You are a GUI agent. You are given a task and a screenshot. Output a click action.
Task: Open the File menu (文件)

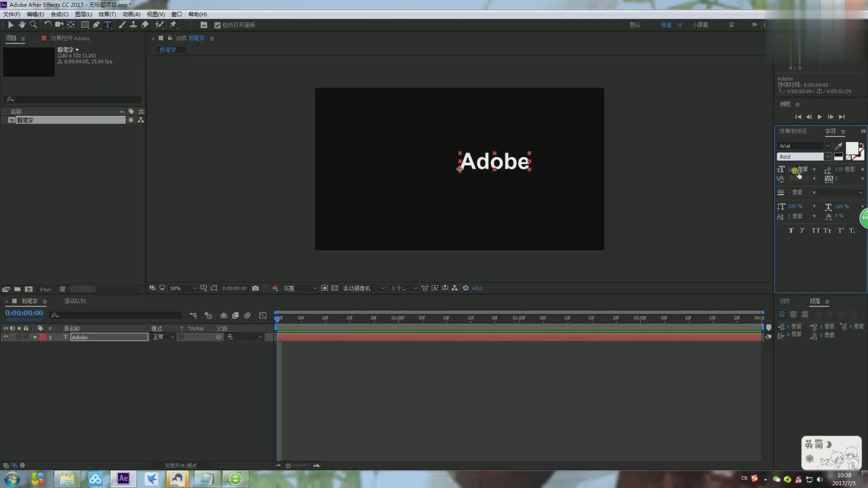pos(11,14)
